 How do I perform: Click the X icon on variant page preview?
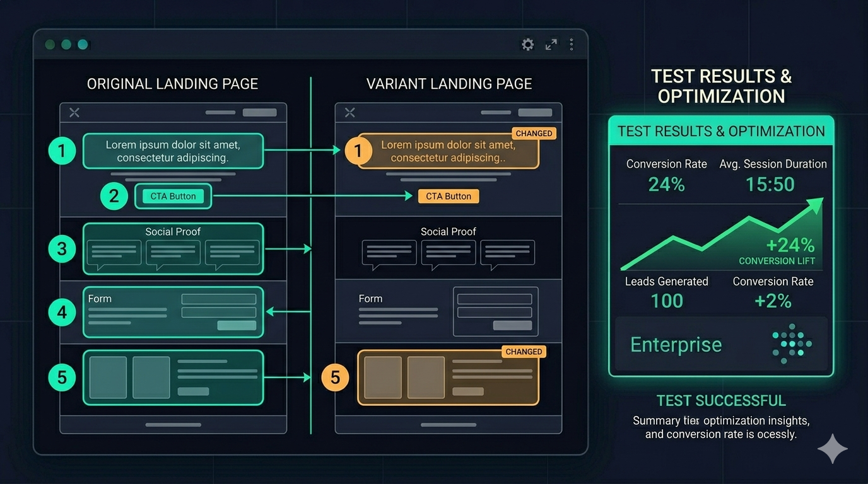pyautogui.click(x=349, y=112)
